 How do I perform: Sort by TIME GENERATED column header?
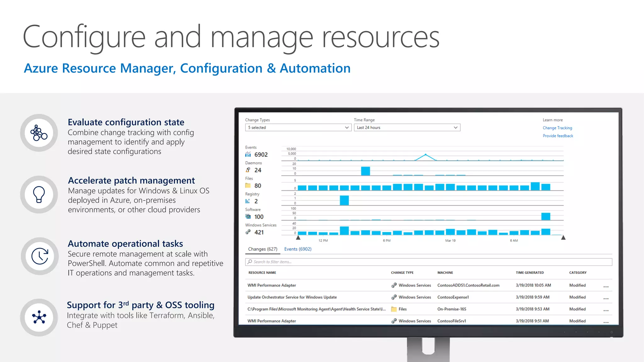click(x=530, y=273)
